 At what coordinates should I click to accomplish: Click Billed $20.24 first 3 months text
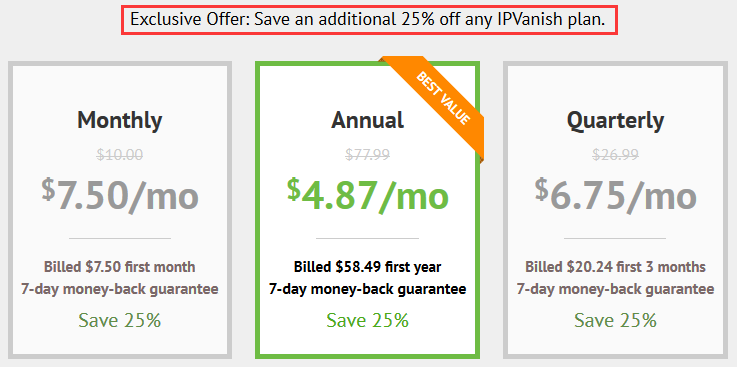coord(615,267)
